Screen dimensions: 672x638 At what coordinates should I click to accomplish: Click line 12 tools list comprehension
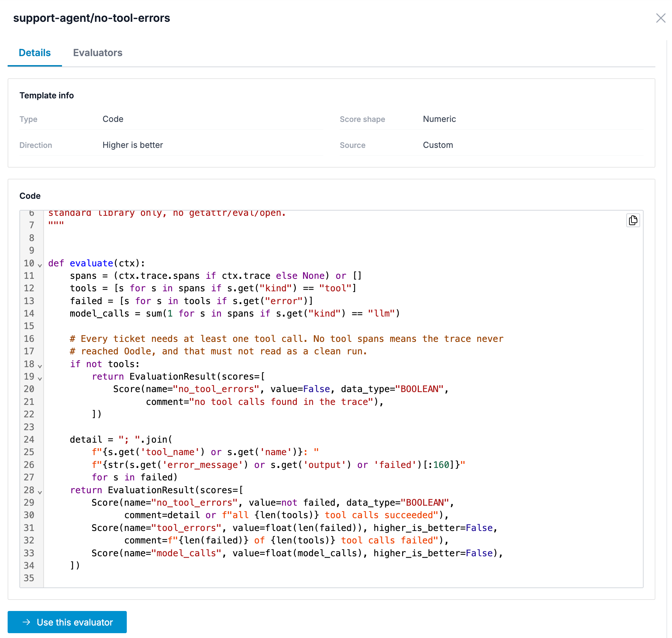[213, 288]
